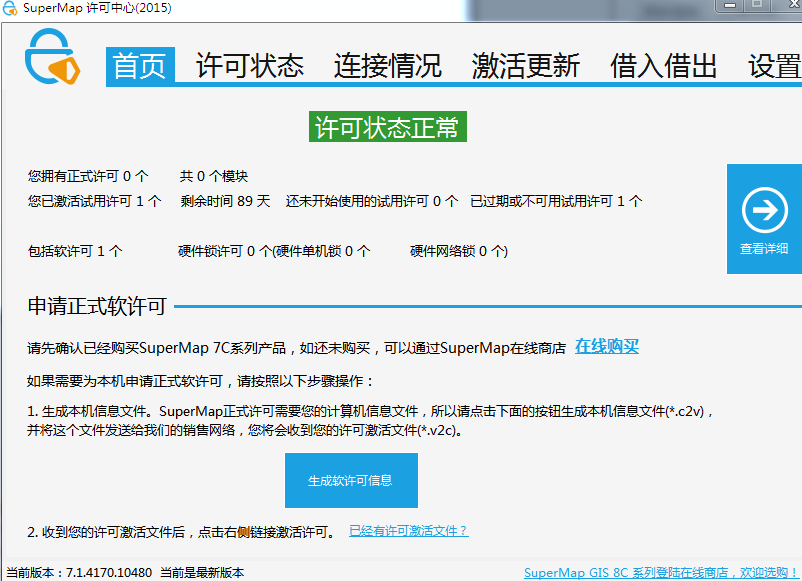Switch to the 许可状态 tab
The width and height of the screenshot is (802, 581).
[250, 66]
